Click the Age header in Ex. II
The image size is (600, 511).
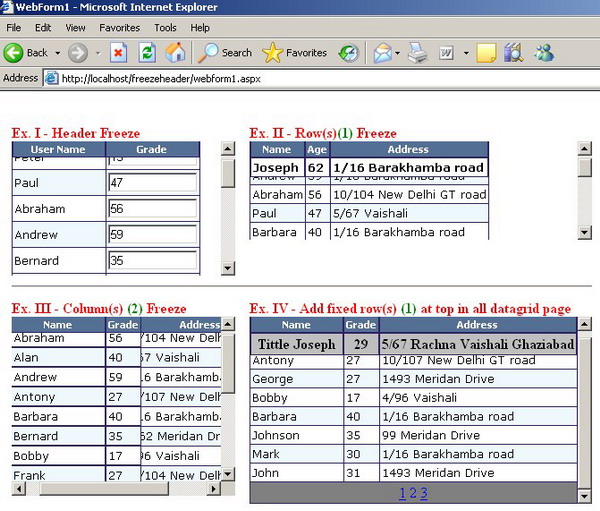(317, 149)
